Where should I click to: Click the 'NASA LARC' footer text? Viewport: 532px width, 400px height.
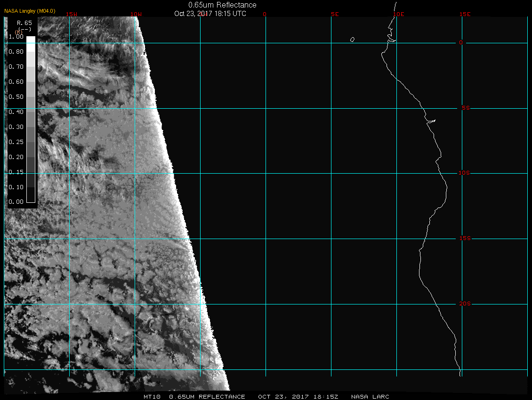coord(370,397)
